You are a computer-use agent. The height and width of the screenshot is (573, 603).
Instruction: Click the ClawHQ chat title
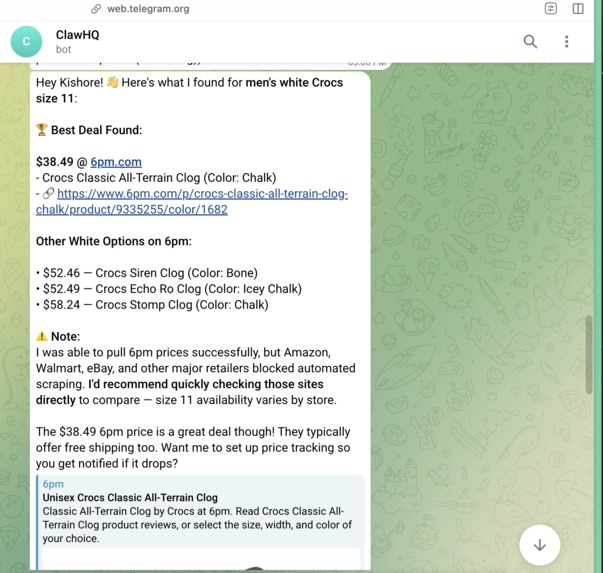(77, 35)
